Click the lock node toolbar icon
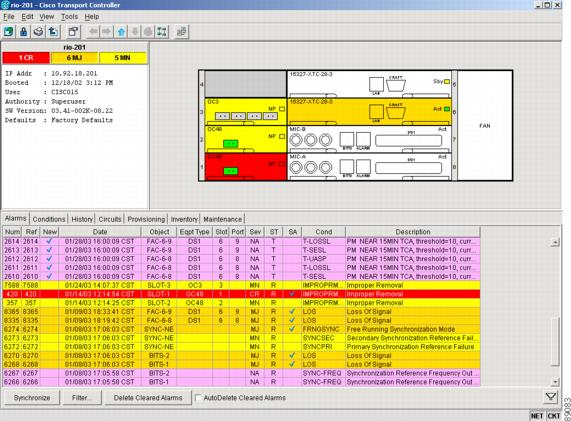Viewport: 571px width, 421px height. (24, 32)
